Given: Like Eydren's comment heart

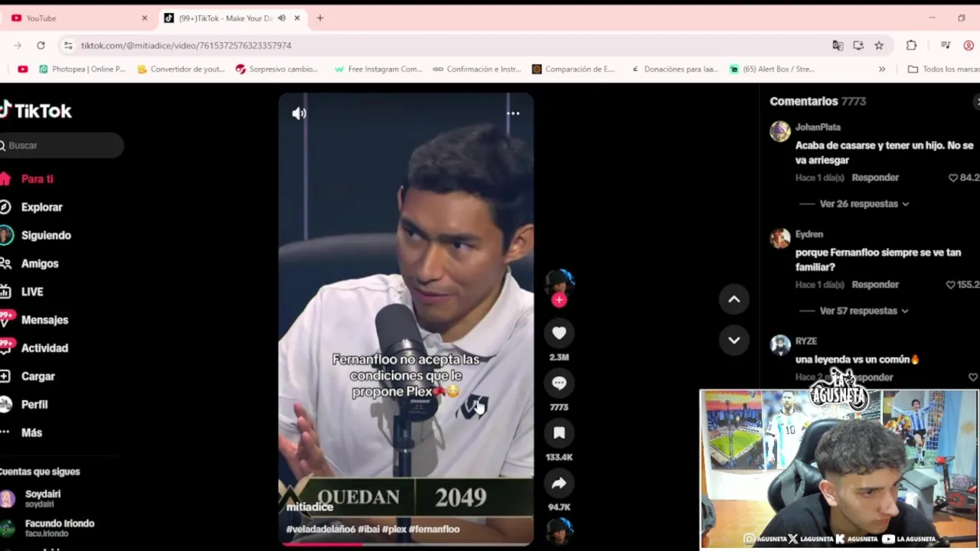Looking at the screenshot, I should (951, 285).
